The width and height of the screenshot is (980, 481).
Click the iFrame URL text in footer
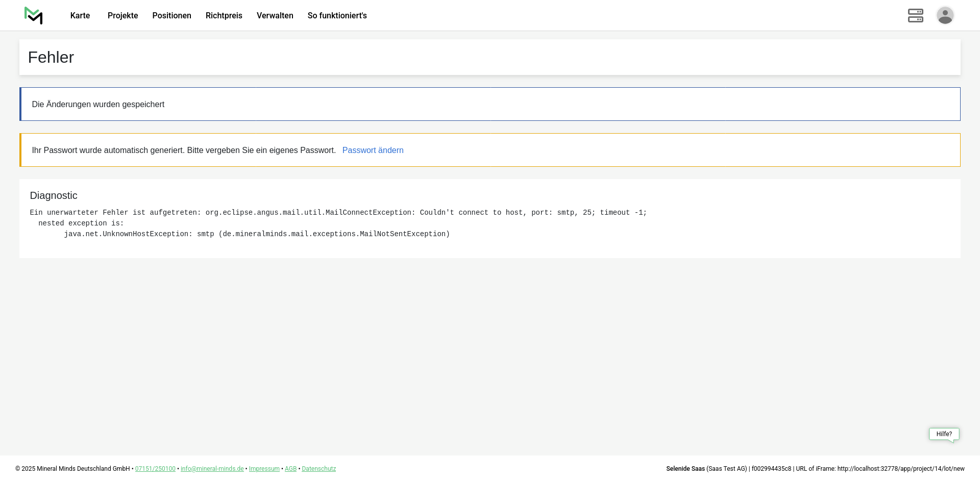[900, 469]
